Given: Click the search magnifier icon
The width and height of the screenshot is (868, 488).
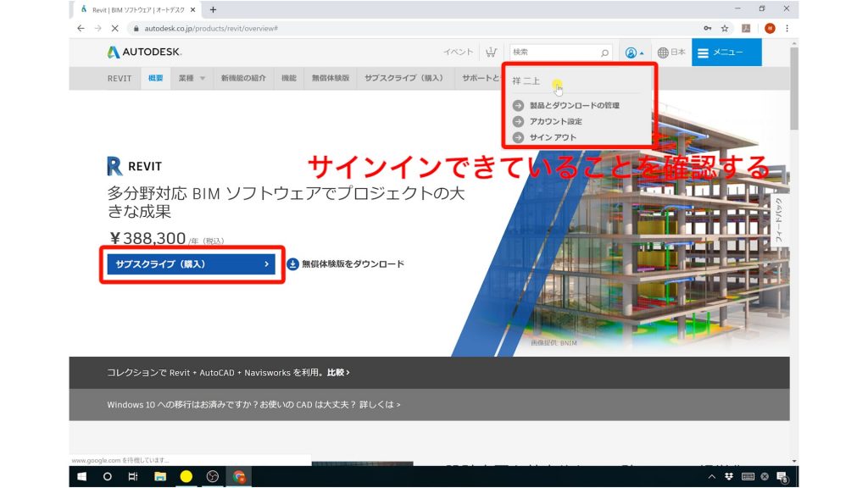Looking at the screenshot, I should [603, 52].
